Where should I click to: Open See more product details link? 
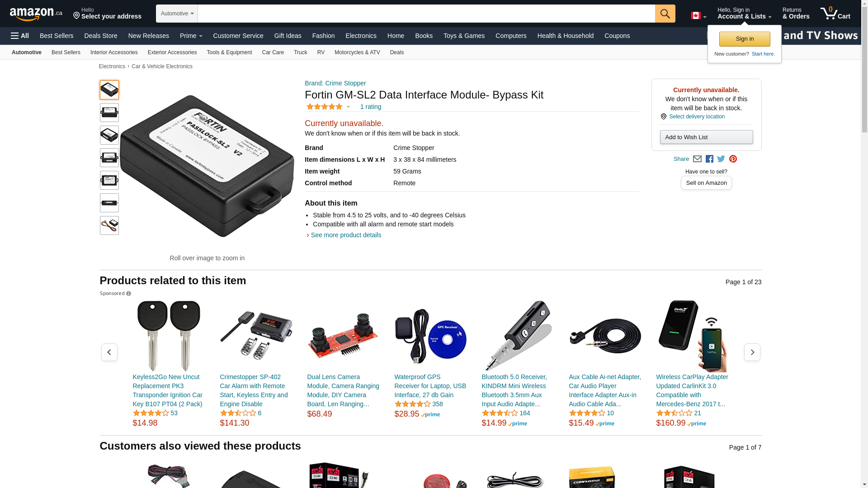click(x=346, y=235)
